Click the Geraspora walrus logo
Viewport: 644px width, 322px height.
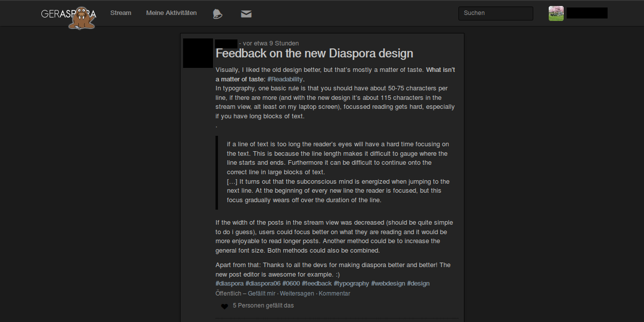(81, 18)
